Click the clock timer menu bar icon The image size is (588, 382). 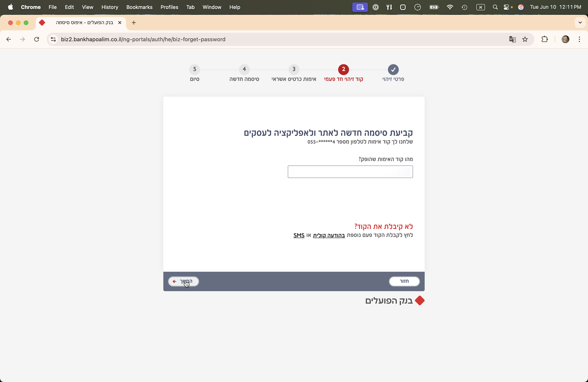417,7
